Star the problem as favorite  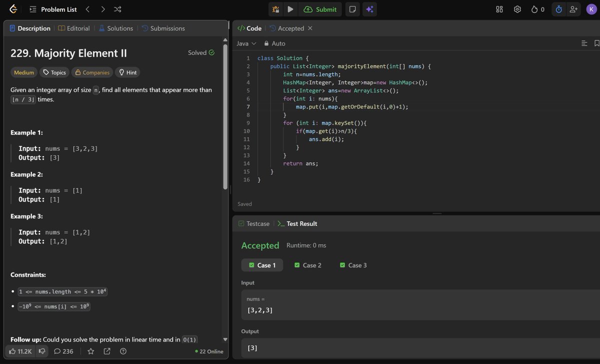[90, 351]
